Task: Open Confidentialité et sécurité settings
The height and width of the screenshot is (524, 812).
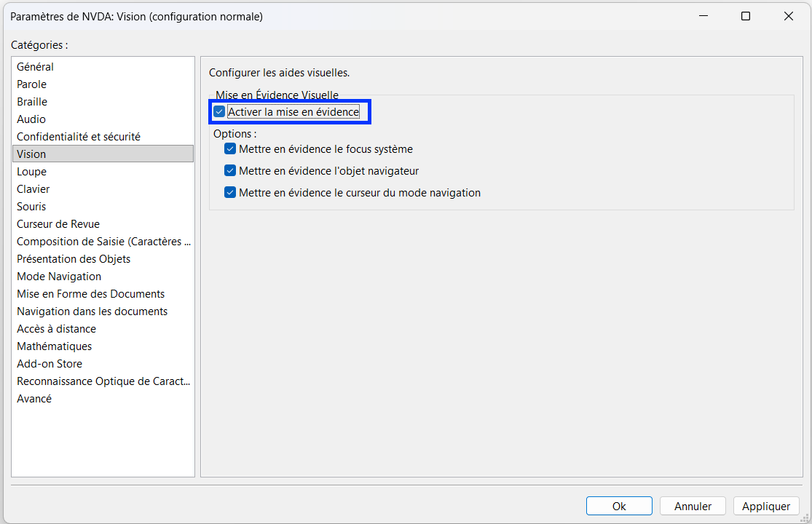Action: pyautogui.click(x=103, y=137)
